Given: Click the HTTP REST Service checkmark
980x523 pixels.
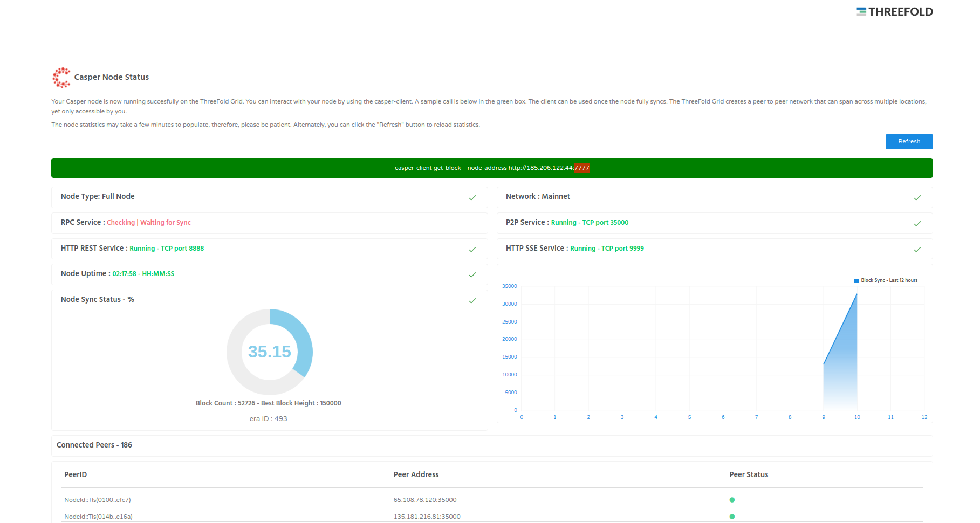Looking at the screenshot, I should pyautogui.click(x=472, y=250).
